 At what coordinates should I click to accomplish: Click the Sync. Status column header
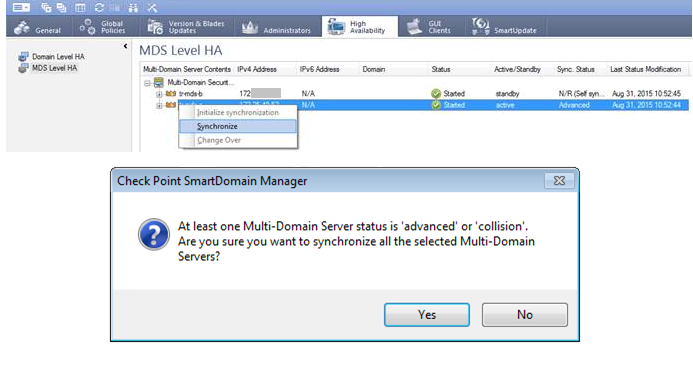pyautogui.click(x=581, y=69)
